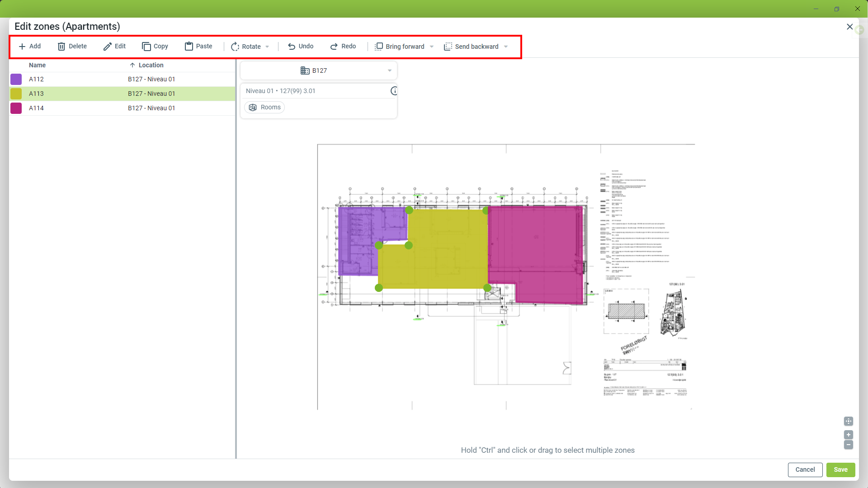Click the Redo arrow icon
868x488 pixels.
(x=334, y=47)
